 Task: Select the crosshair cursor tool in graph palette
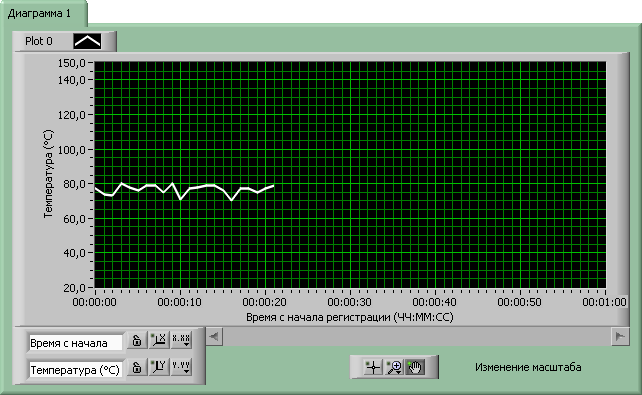point(372,367)
